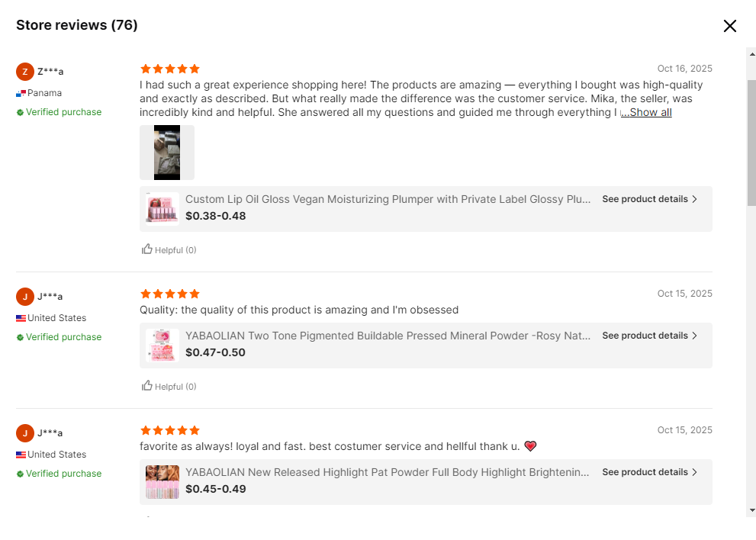The height and width of the screenshot is (540, 756).
Task: Click the scrollbar down arrow
Action: pos(751,509)
